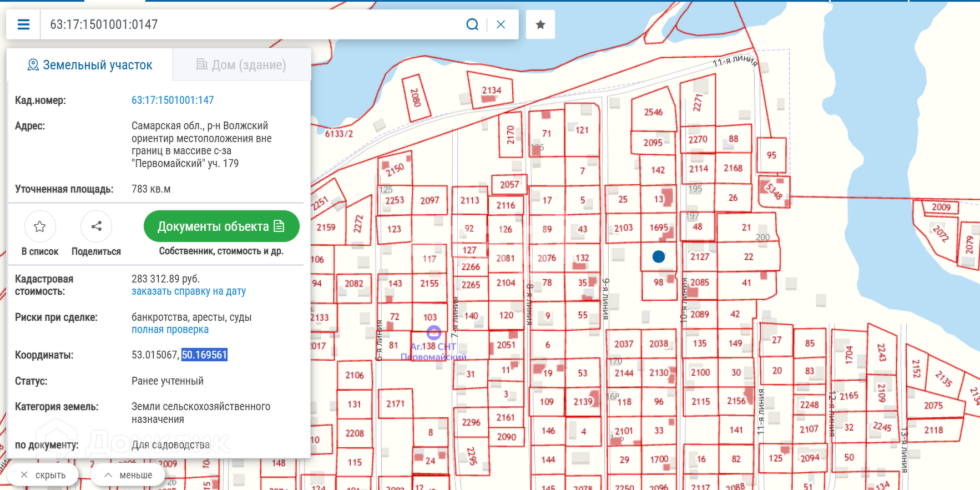Select parcel 2159 on the map

point(326,228)
